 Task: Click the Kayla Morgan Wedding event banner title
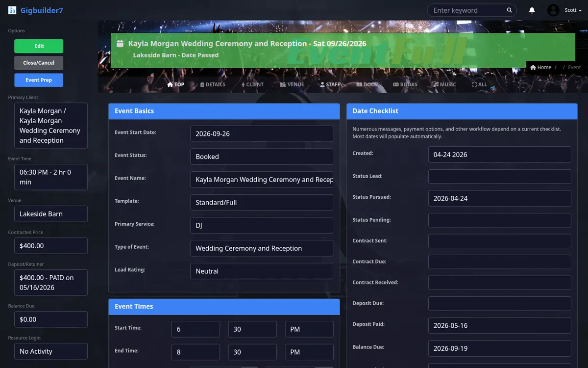point(247,44)
